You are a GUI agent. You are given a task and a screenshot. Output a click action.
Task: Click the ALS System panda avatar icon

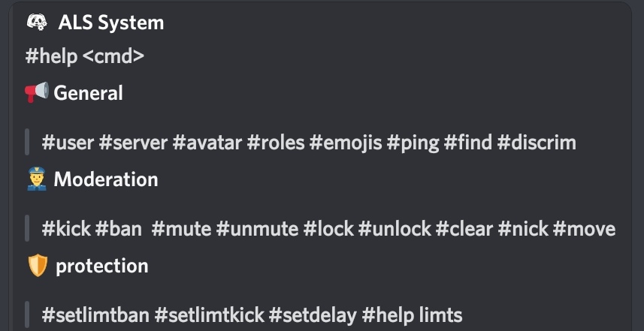[x=36, y=23]
